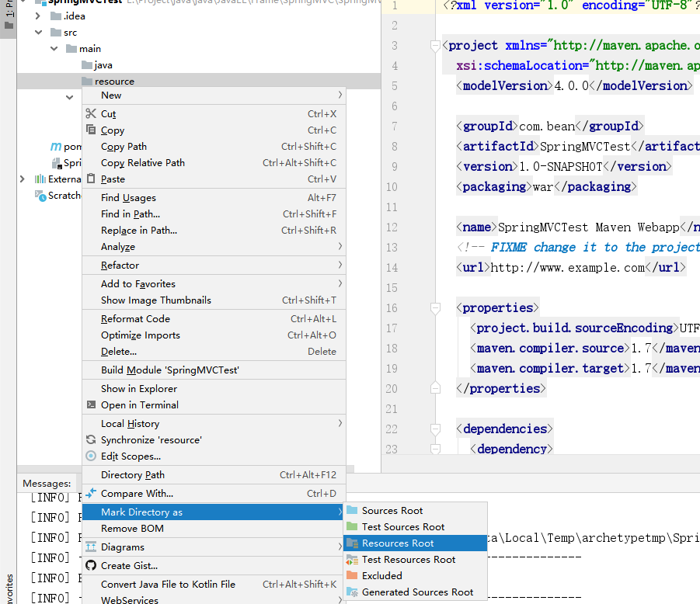700x604 pixels.
Task: Choose Find in Path option
Action: (x=214, y=213)
